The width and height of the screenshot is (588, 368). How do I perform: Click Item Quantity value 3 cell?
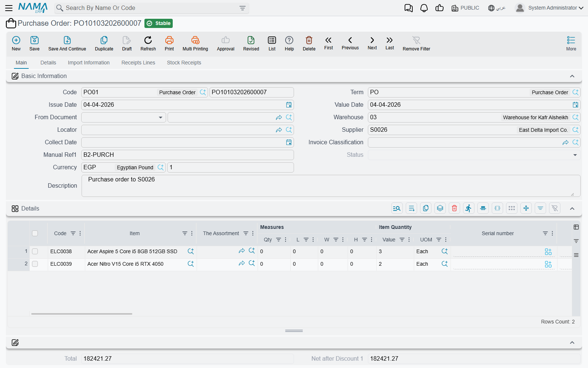(x=395, y=251)
